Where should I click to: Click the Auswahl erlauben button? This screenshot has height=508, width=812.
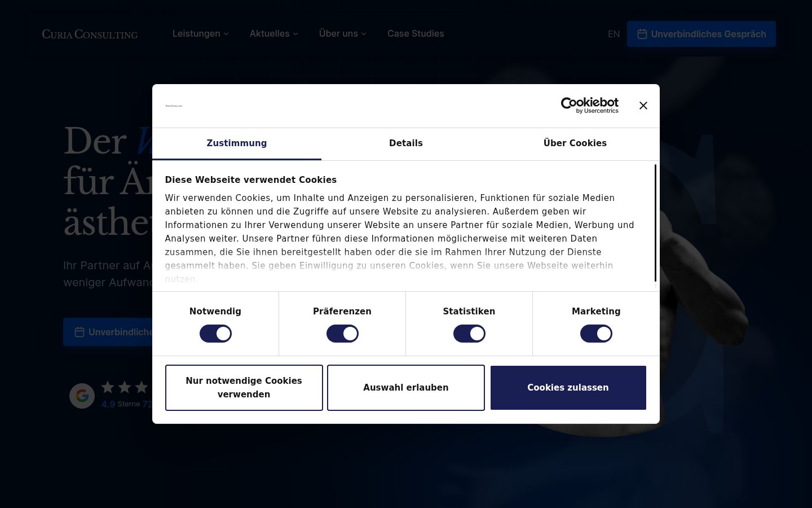[x=406, y=388]
